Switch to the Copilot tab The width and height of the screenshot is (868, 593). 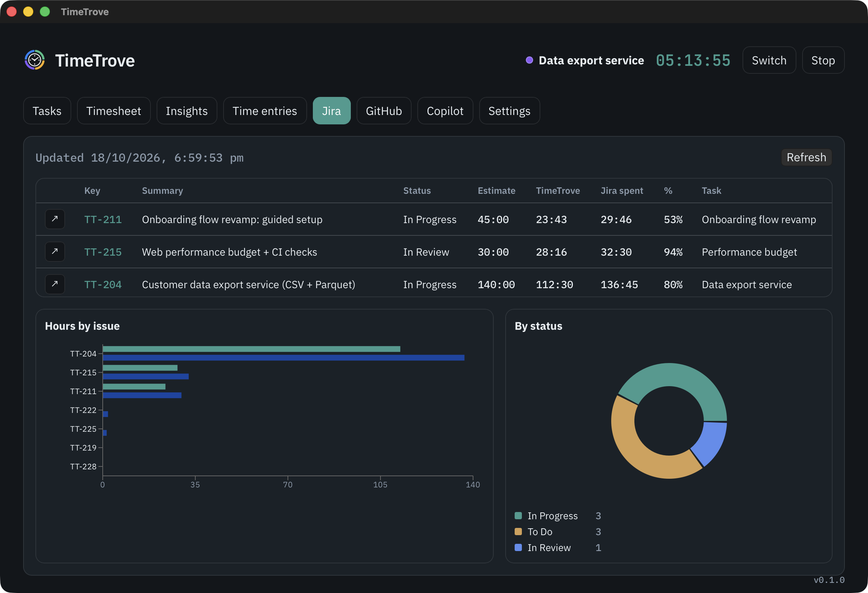point(445,111)
